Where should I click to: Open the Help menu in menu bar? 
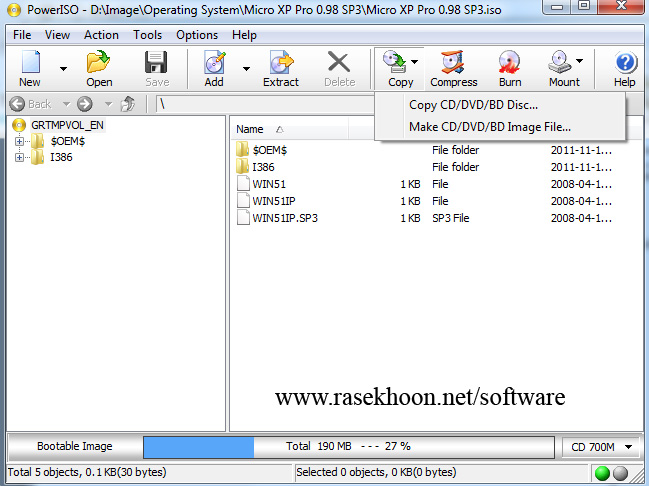point(244,35)
